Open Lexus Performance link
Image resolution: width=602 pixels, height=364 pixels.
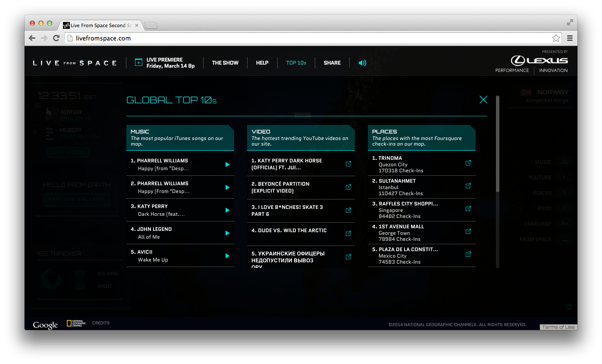(x=512, y=70)
